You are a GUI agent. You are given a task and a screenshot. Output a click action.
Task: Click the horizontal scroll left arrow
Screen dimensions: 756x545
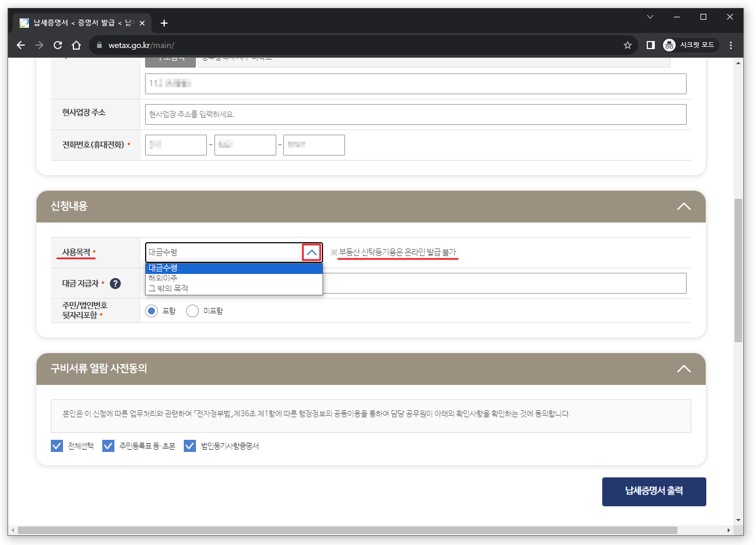[13, 530]
